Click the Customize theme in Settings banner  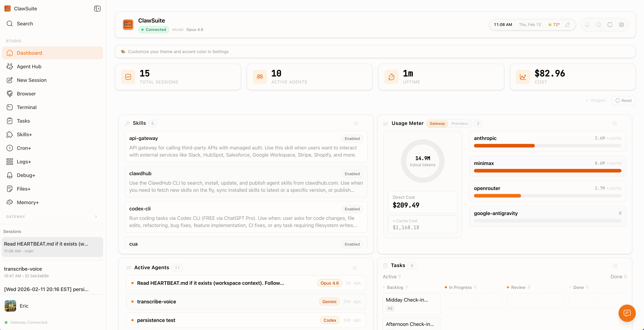coord(375,51)
